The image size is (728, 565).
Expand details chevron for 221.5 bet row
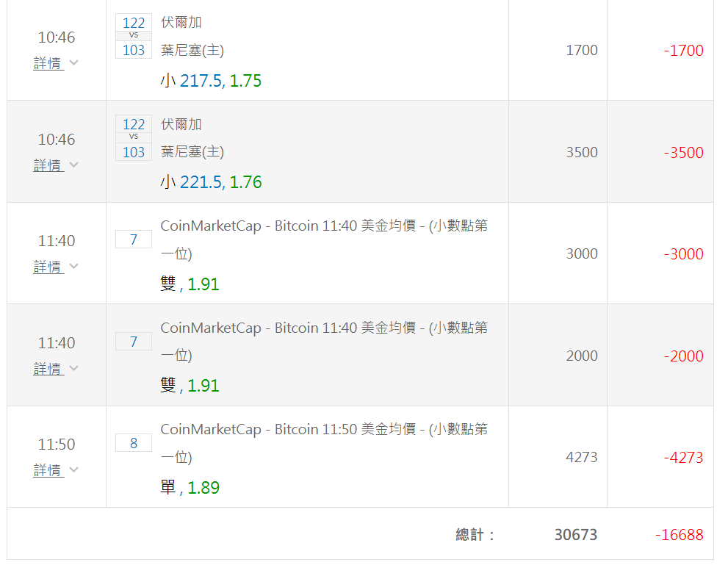pos(73,165)
